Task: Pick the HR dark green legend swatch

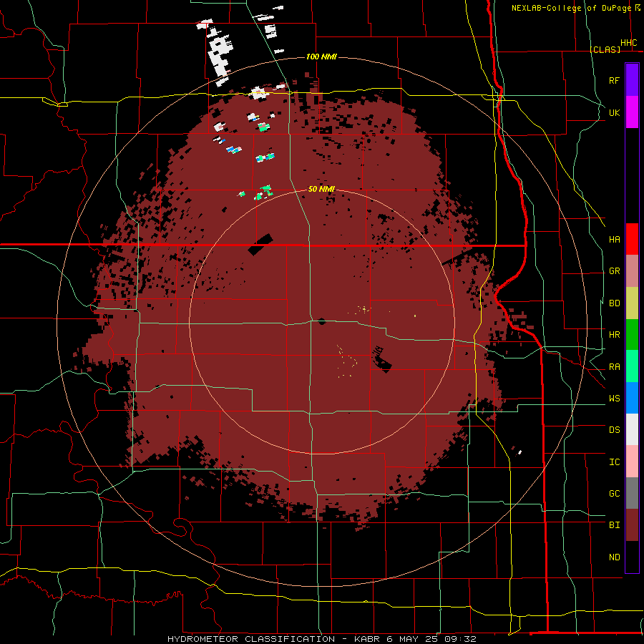Action: click(632, 334)
